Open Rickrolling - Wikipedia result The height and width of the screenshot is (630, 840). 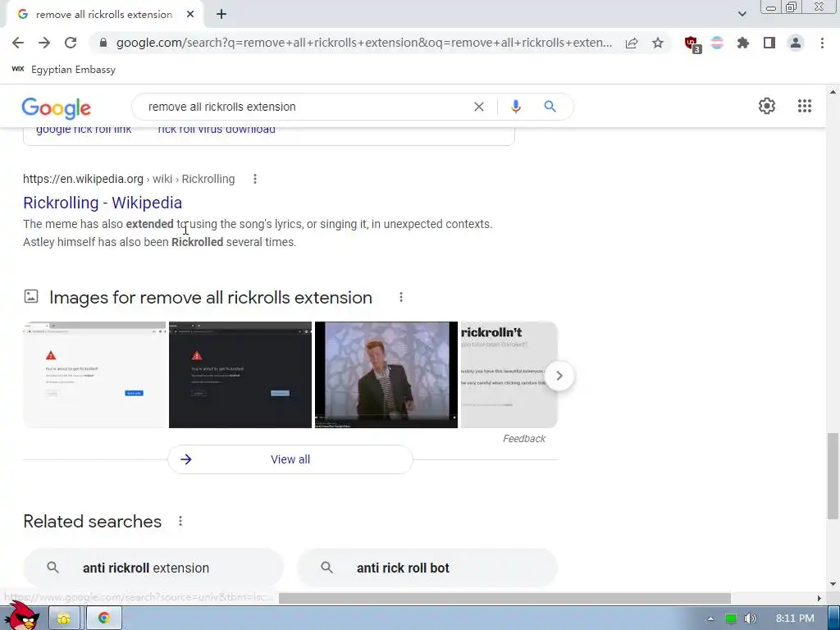[x=103, y=203]
